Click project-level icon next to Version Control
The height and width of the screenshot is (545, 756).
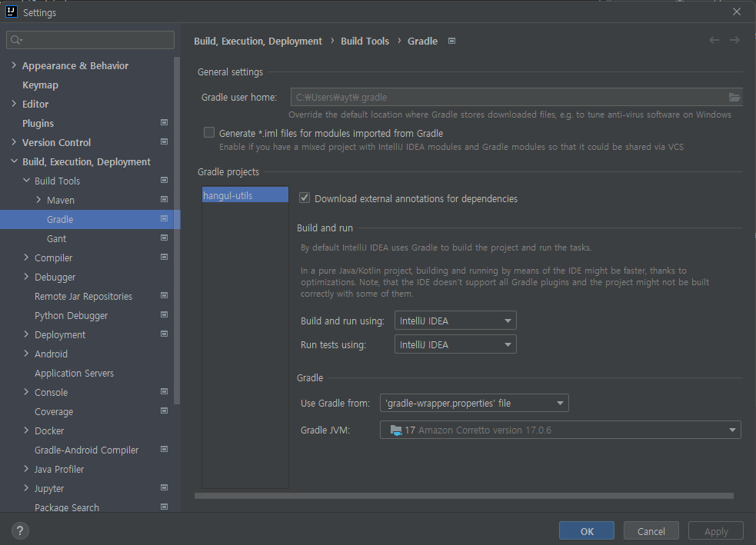click(164, 142)
